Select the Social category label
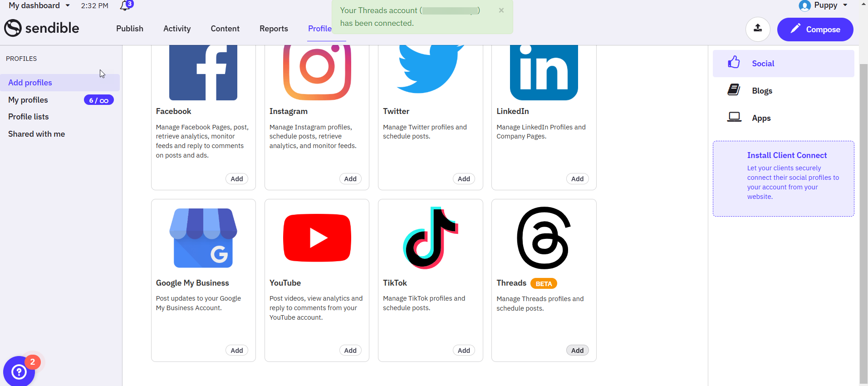This screenshot has height=386, width=868. (x=763, y=64)
